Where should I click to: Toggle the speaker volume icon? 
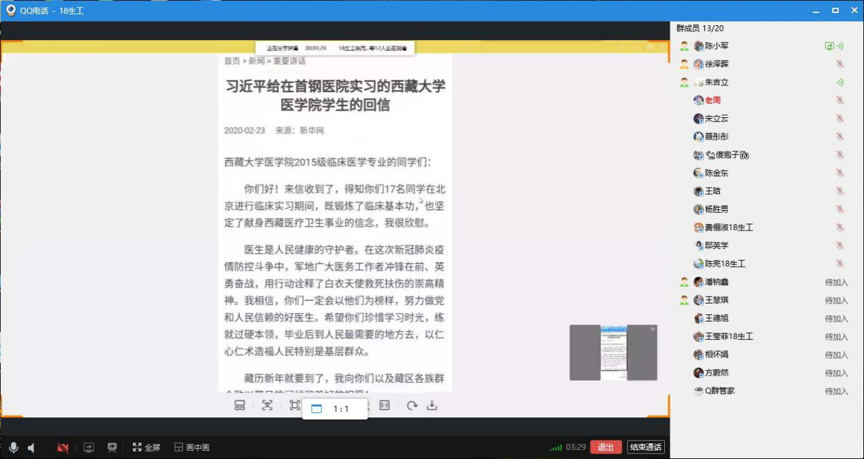click(x=32, y=447)
